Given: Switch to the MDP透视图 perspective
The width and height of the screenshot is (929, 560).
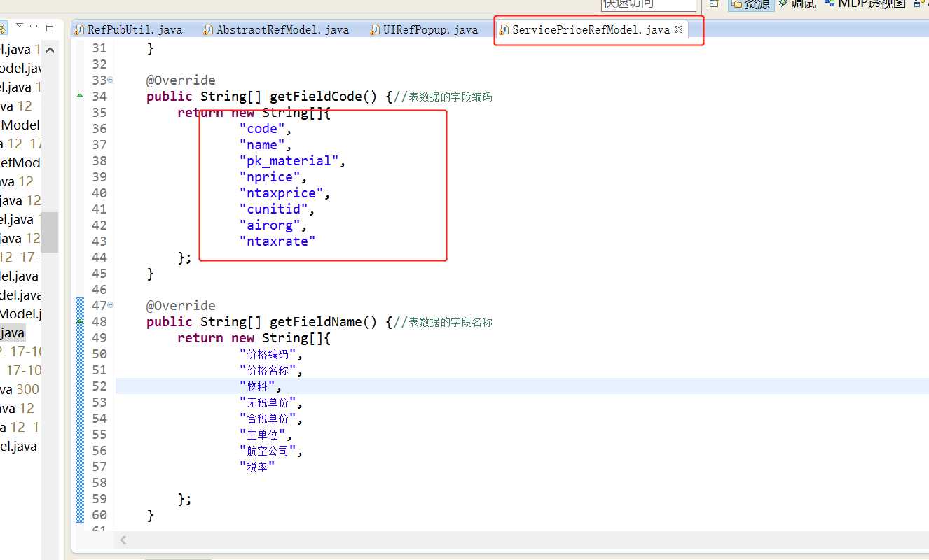Looking at the screenshot, I should [865, 4].
